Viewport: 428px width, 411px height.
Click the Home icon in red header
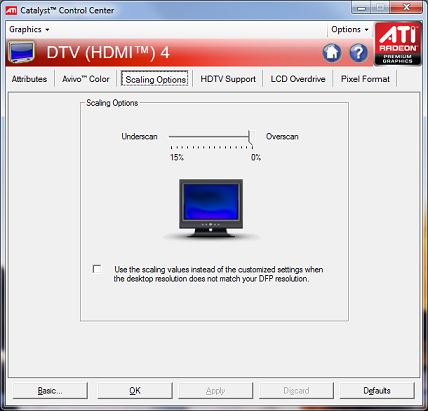(x=332, y=53)
